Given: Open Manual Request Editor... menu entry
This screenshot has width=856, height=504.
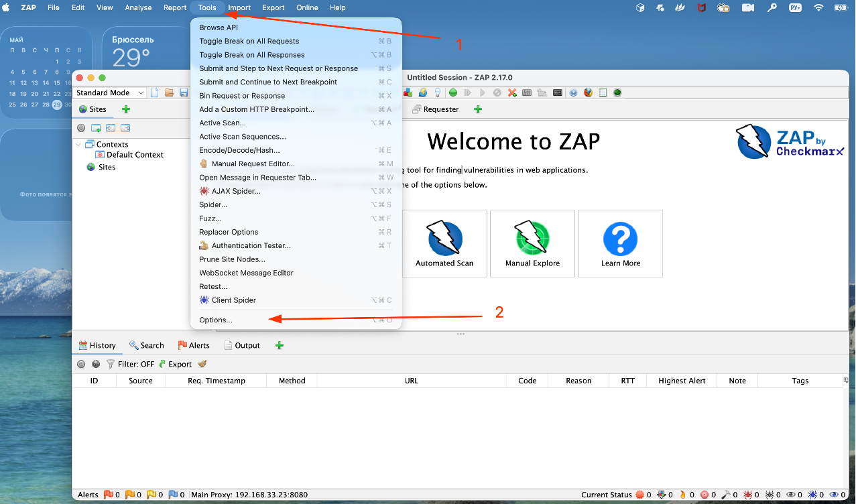Looking at the screenshot, I should click(296, 164).
